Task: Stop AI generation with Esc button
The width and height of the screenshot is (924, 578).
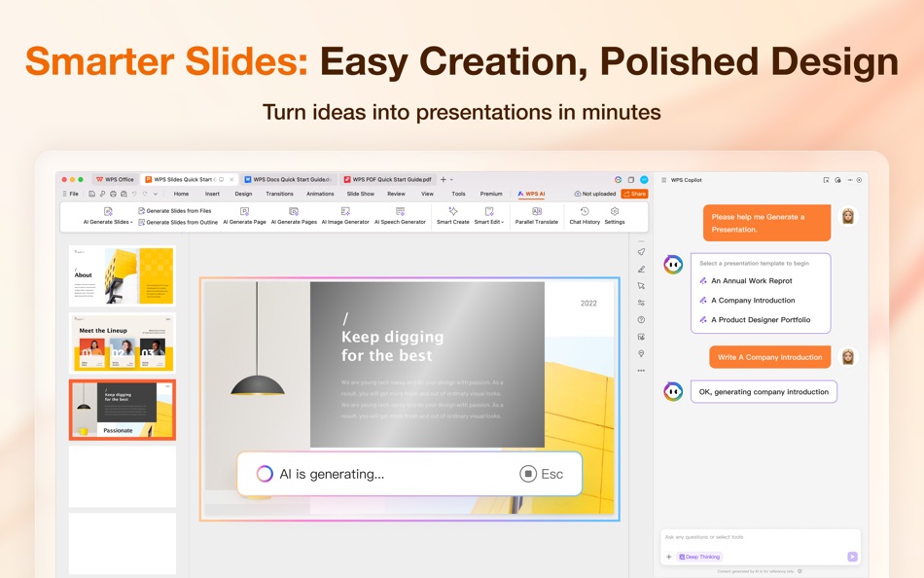Action: click(542, 474)
